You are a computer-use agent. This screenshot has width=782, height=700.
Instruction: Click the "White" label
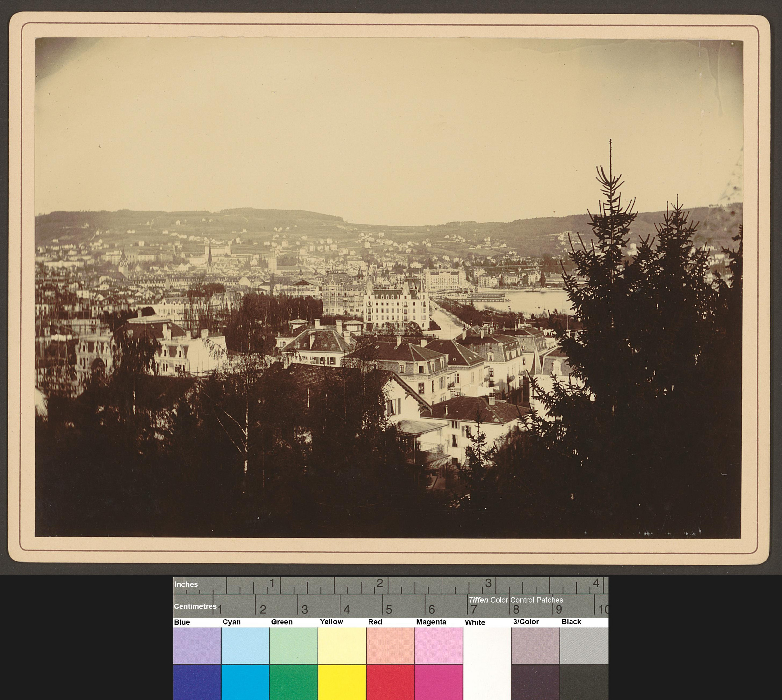pyautogui.click(x=475, y=622)
